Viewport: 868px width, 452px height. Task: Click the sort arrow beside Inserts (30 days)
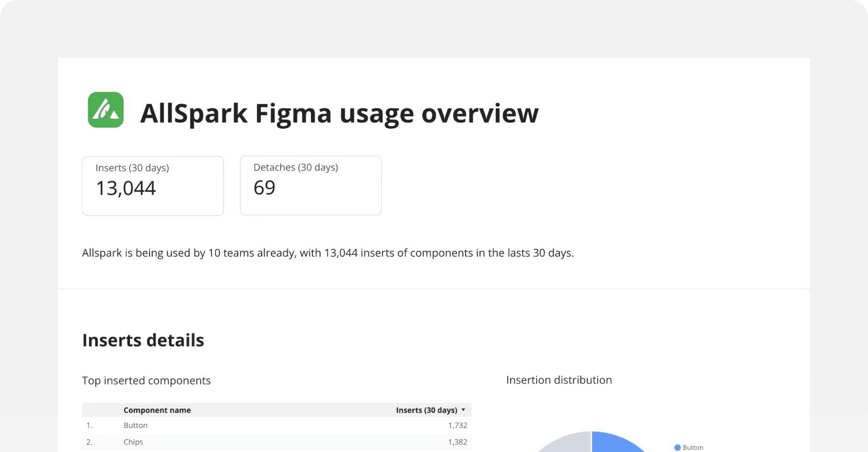tap(463, 410)
